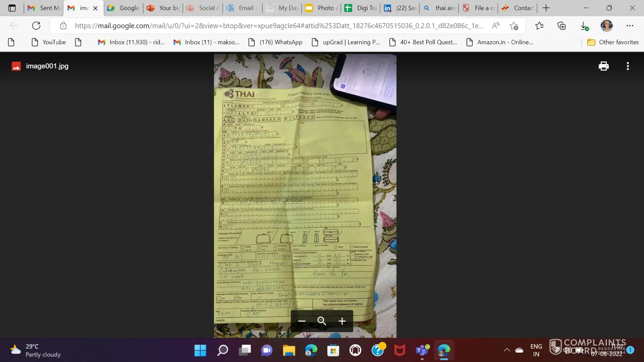Image resolution: width=644 pixels, height=362 pixels.
Task: Switch to the Sent Mail tab
Action: pos(44,8)
